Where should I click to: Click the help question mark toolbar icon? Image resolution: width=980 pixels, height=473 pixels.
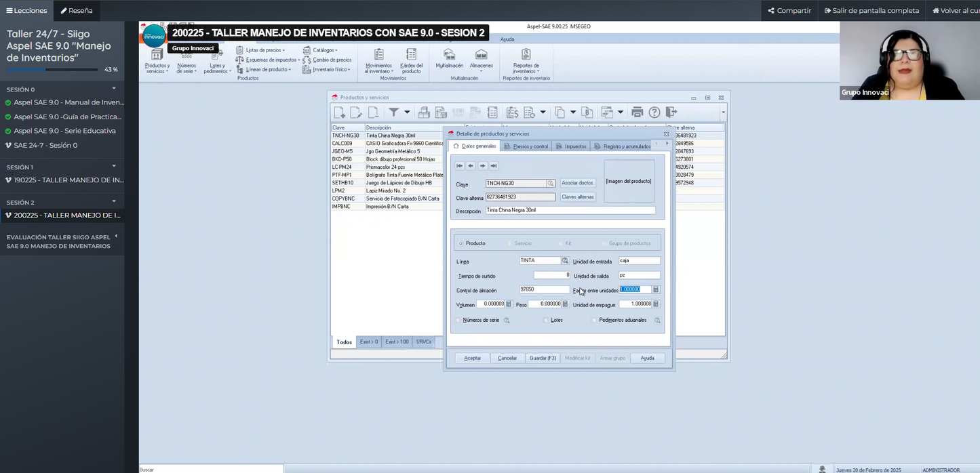[x=654, y=112]
